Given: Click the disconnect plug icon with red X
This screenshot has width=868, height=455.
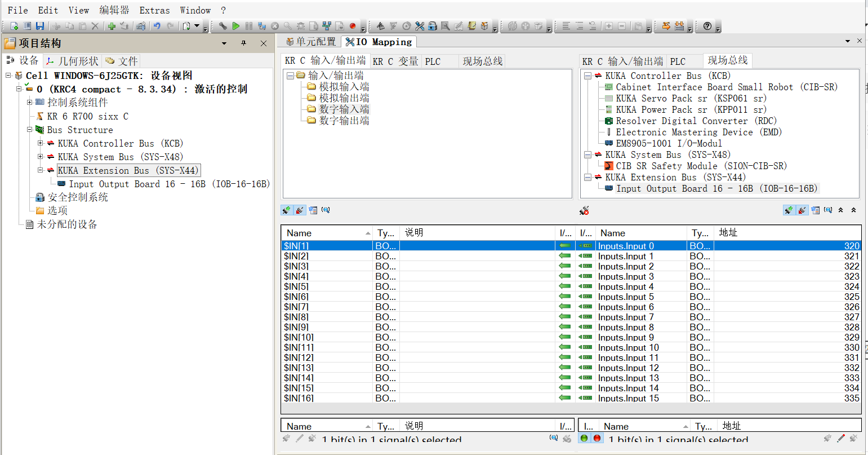Looking at the screenshot, I should (585, 210).
